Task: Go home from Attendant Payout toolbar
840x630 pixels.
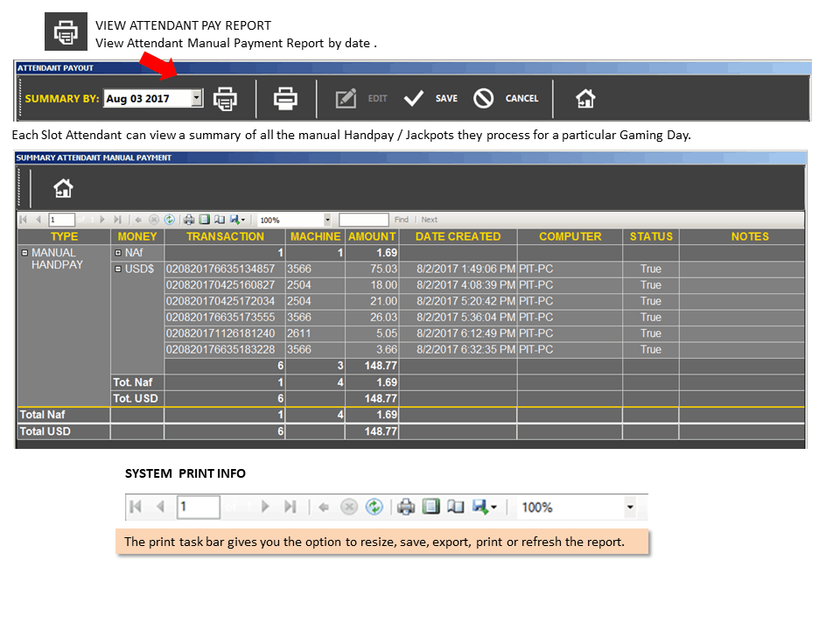Action: 585,99
